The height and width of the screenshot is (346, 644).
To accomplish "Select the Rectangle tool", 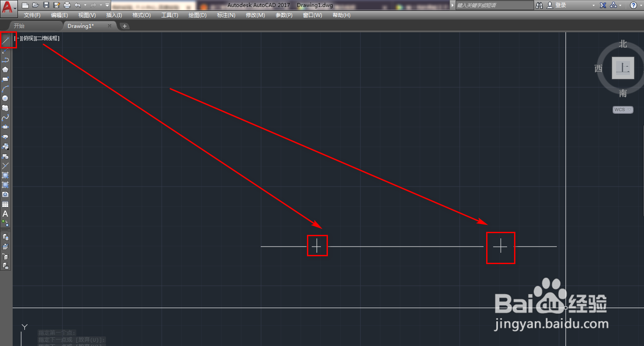I will tap(6, 79).
